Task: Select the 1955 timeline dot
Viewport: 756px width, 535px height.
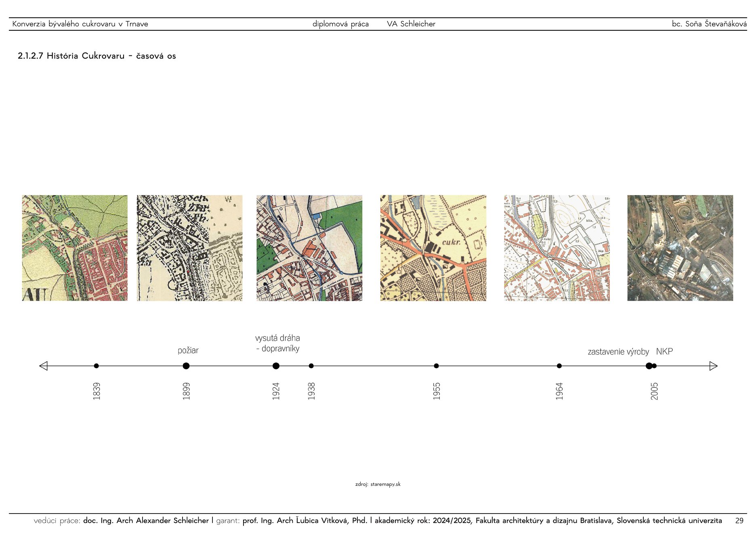Action: point(436,366)
